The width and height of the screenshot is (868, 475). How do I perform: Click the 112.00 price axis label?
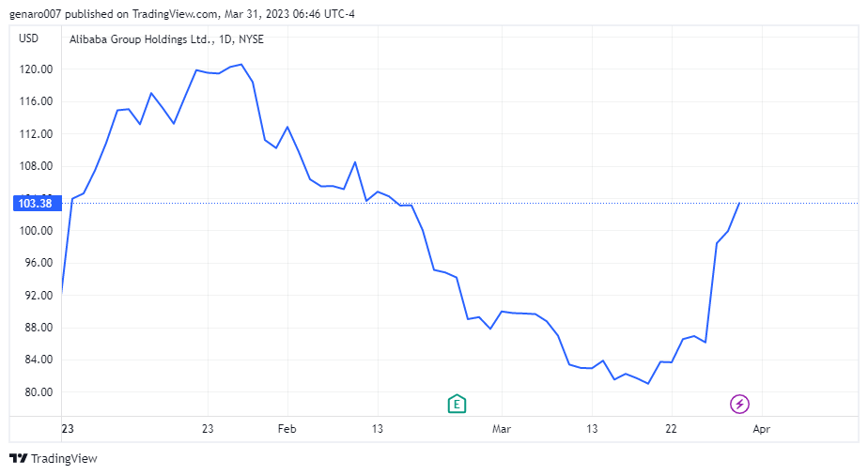[x=36, y=134]
